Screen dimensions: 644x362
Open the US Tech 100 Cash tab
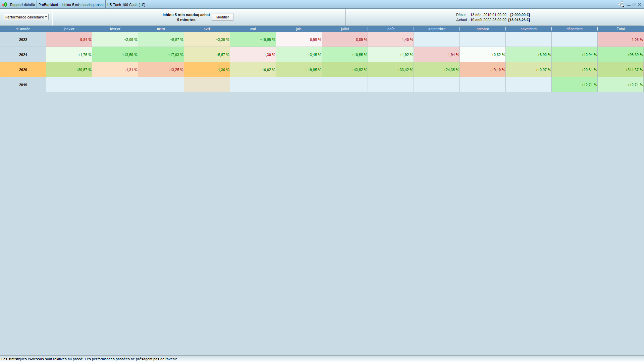click(x=126, y=5)
